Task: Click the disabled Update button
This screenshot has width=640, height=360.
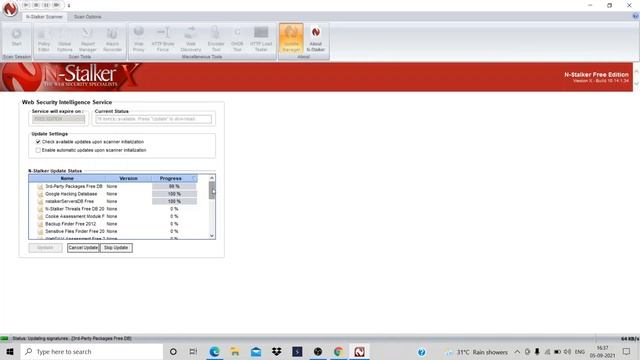Action: click(45, 248)
